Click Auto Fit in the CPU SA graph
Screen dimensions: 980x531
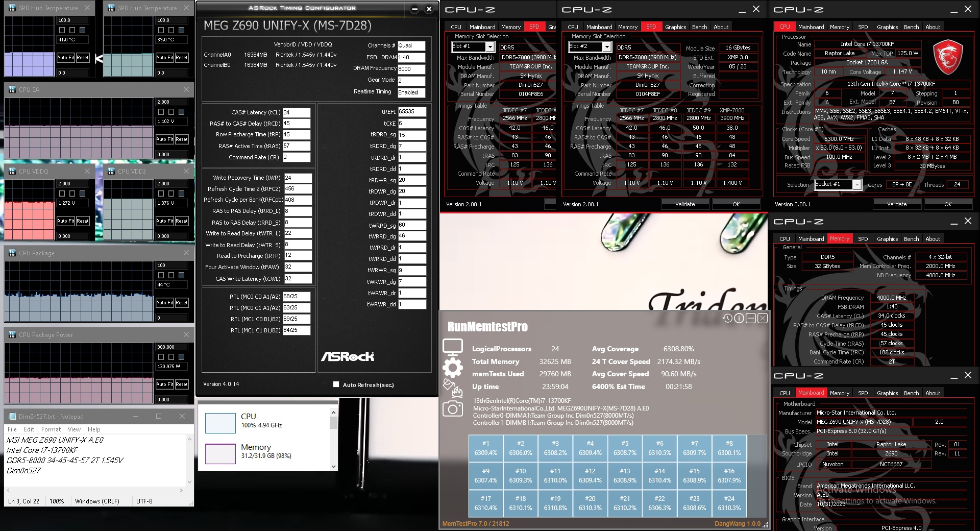(x=164, y=139)
